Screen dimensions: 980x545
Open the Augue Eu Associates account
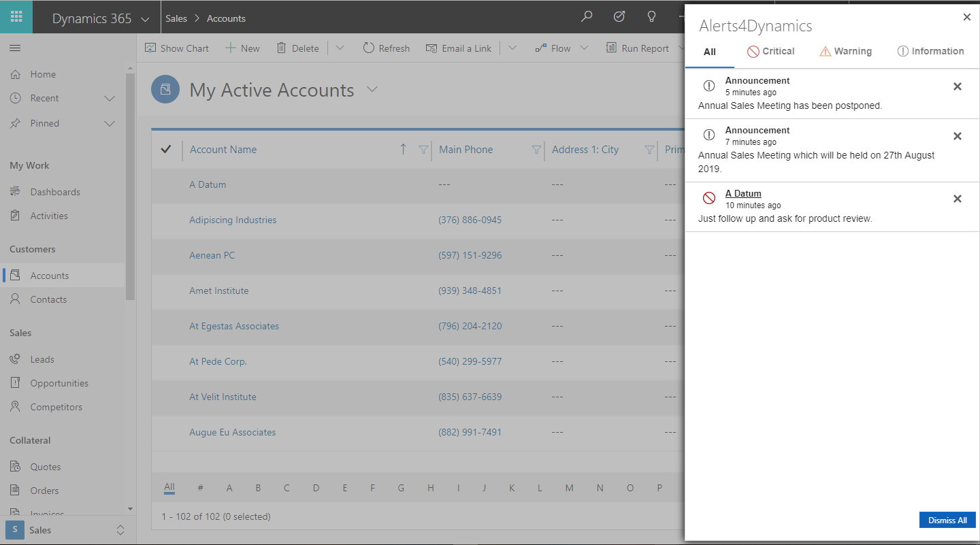coord(233,432)
